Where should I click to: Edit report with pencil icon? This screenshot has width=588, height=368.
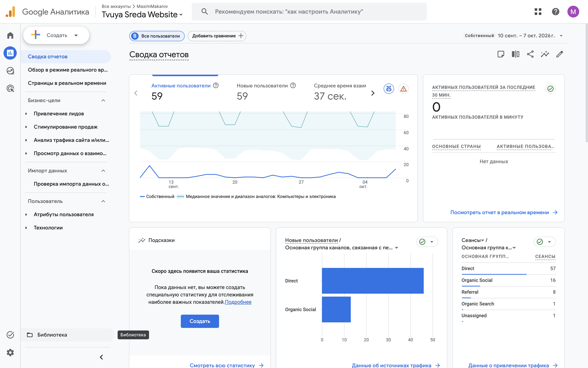pyautogui.click(x=560, y=54)
